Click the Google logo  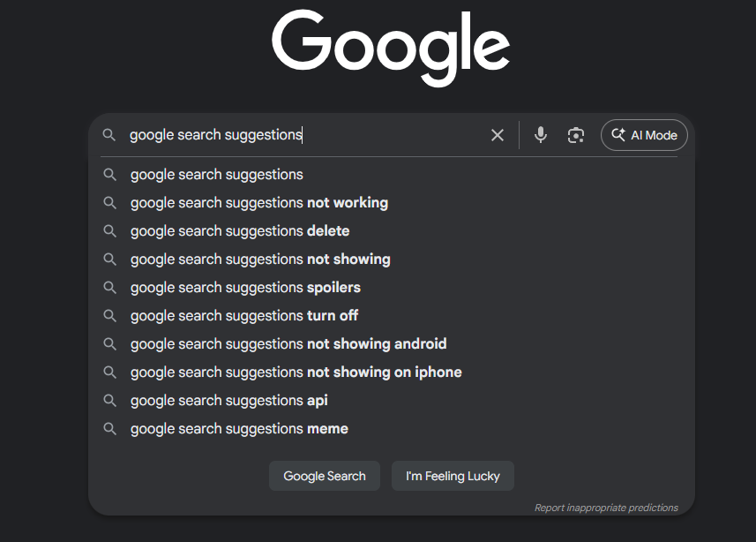(391, 49)
